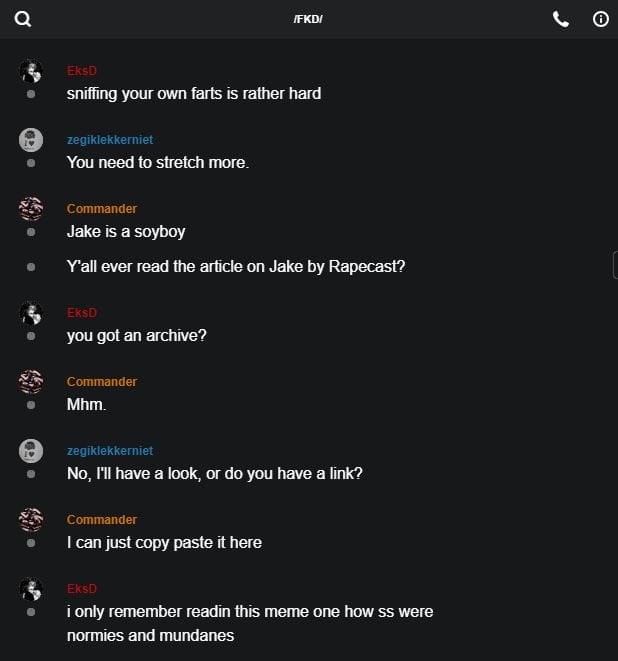Click Commander's avatar beside 'Mhm.' message

31,382
